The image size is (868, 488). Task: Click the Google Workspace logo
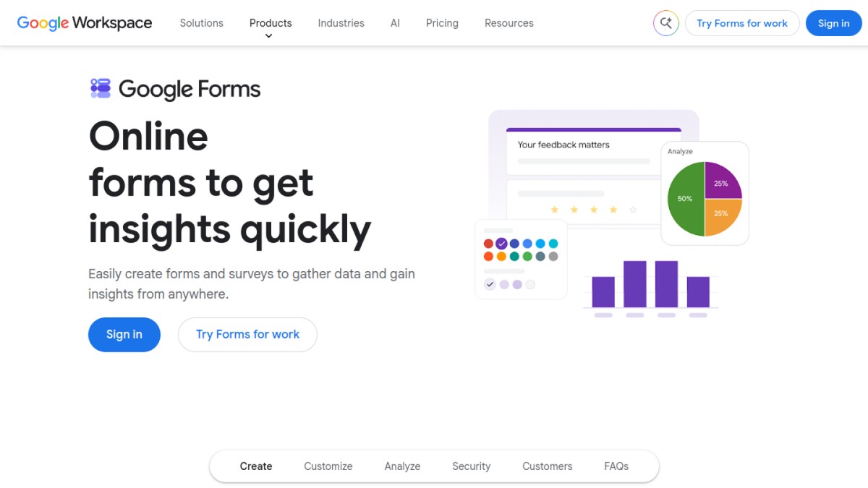pos(85,22)
